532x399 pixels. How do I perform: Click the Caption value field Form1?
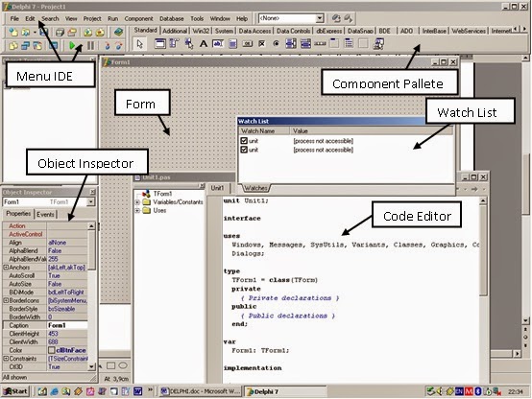(x=67, y=325)
